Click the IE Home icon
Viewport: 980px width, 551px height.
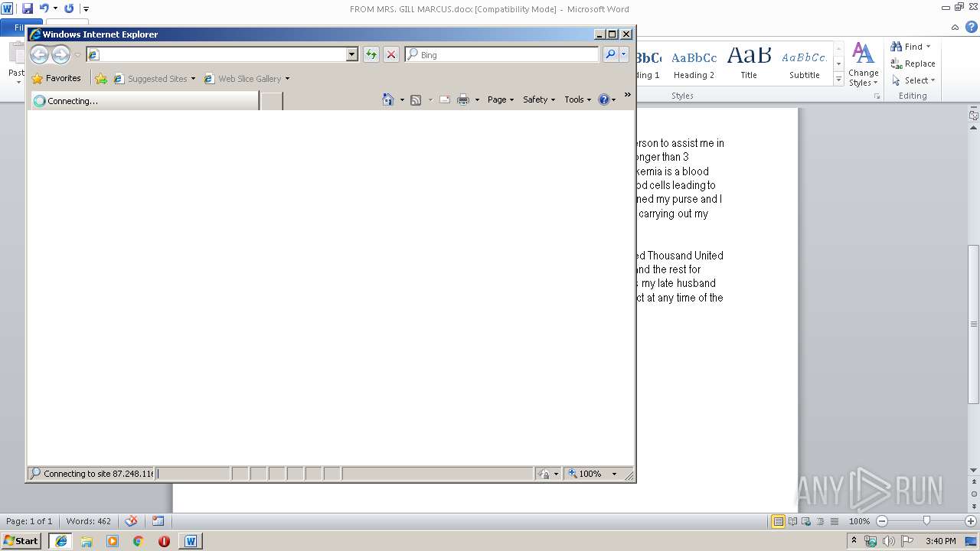pyautogui.click(x=388, y=99)
